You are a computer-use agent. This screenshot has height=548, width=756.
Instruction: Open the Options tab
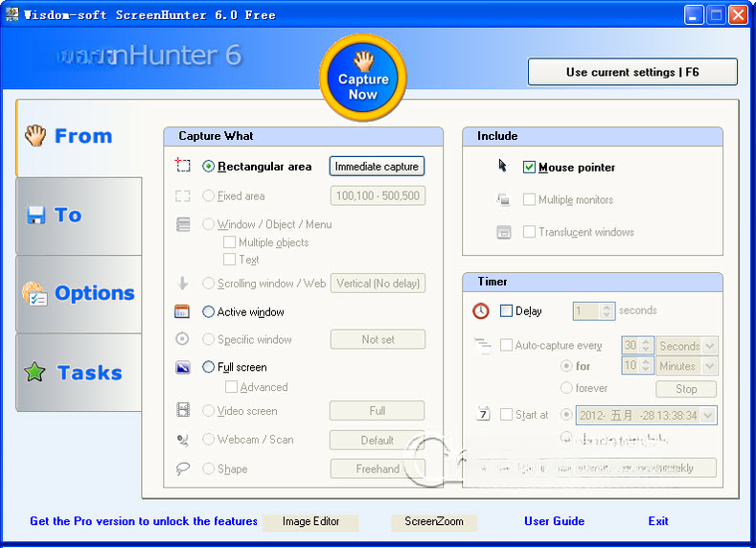(x=80, y=293)
